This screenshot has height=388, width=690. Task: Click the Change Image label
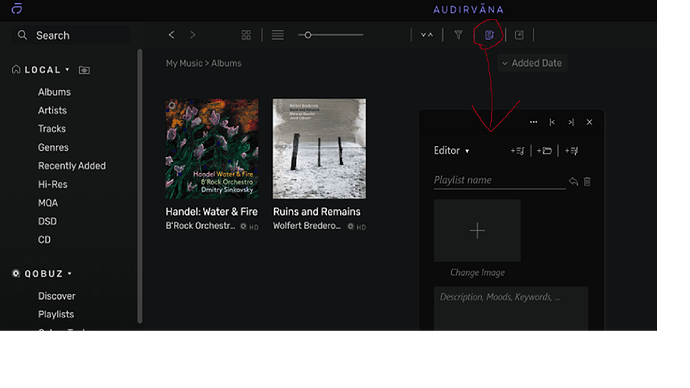pyautogui.click(x=477, y=273)
